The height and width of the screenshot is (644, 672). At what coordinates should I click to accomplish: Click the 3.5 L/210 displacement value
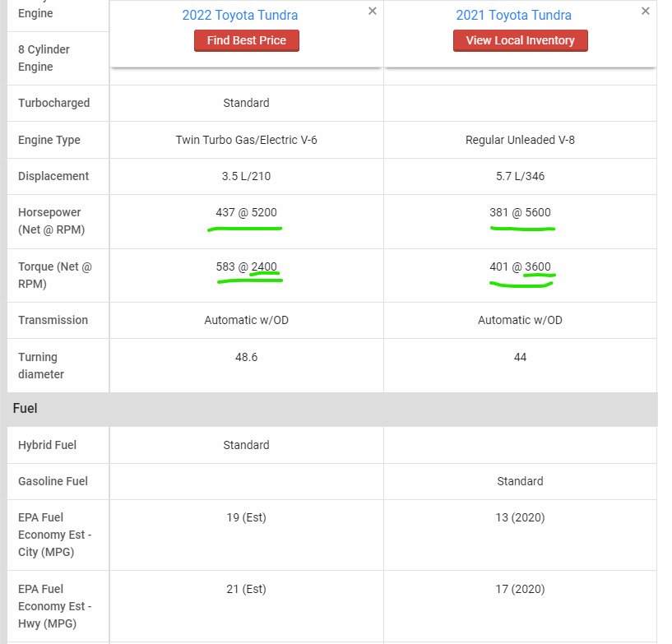pyautogui.click(x=247, y=176)
